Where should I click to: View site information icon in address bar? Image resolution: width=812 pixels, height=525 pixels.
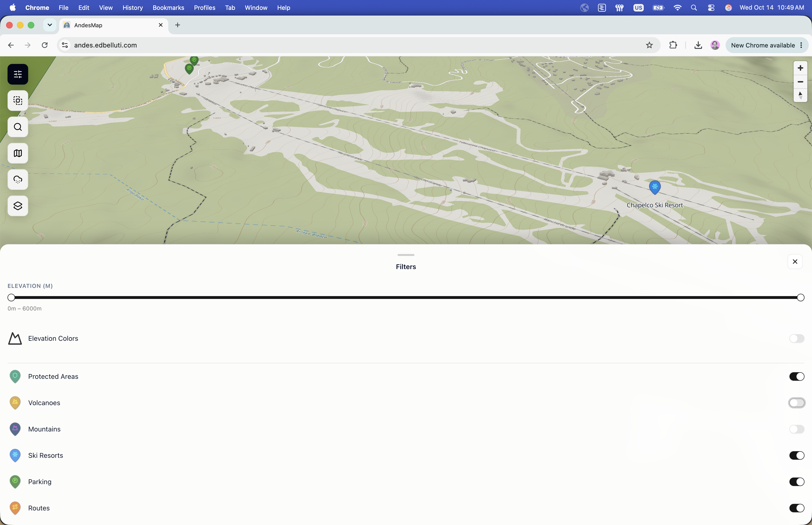tap(65, 45)
